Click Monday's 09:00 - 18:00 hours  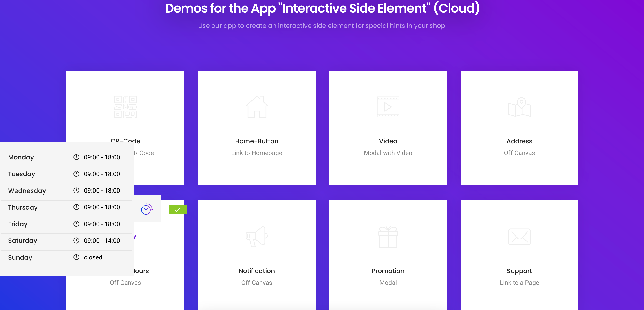pyautogui.click(x=102, y=157)
